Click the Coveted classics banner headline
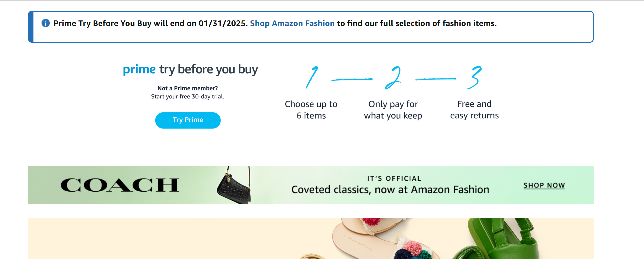The width and height of the screenshot is (644, 259). coord(390,190)
